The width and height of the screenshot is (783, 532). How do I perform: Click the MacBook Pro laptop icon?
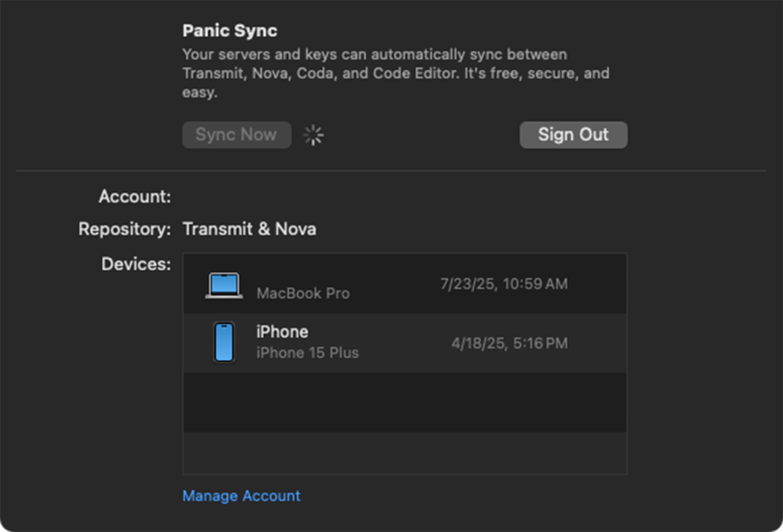point(224,285)
